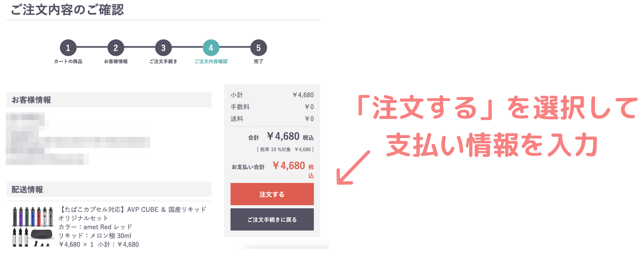
Task: Click the blurred customer information block
Action: pyautogui.click(x=78, y=138)
